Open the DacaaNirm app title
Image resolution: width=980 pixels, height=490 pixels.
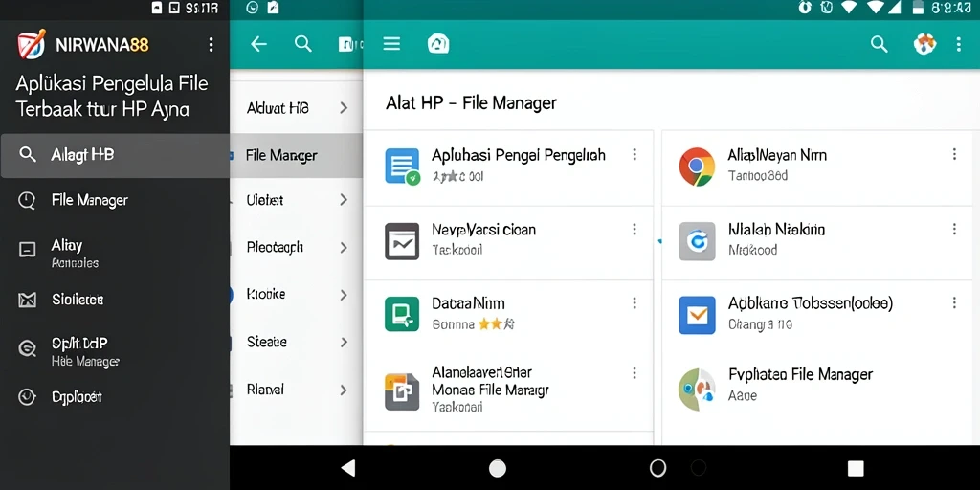tap(468, 303)
